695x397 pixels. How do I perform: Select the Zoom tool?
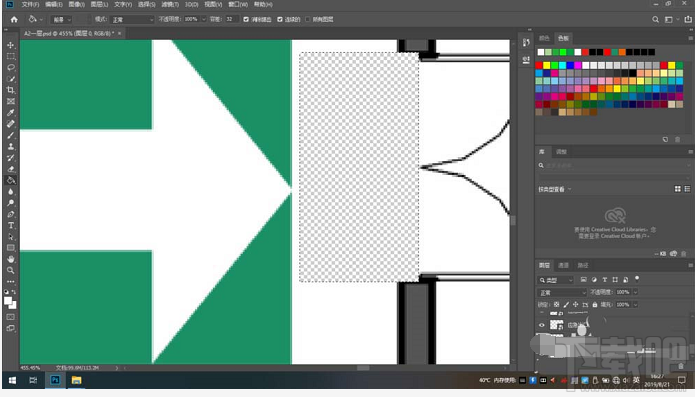point(11,270)
